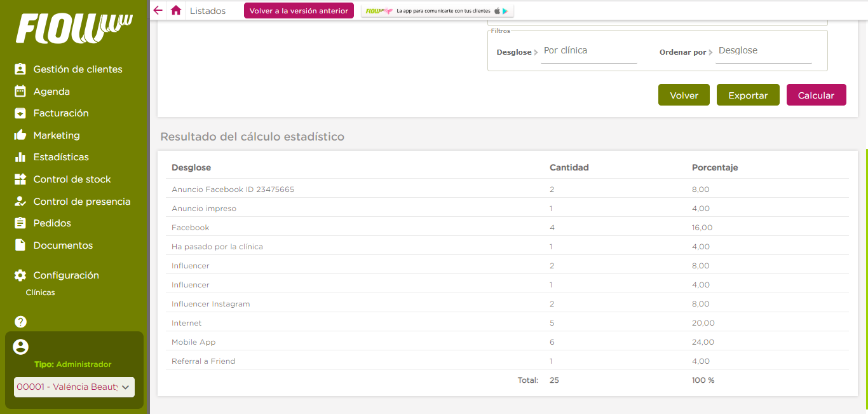Image resolution: width=868 pixels, height=414 pixels.
Task: Click the back arrow in top bar
Action: click(x=158, y=11)
